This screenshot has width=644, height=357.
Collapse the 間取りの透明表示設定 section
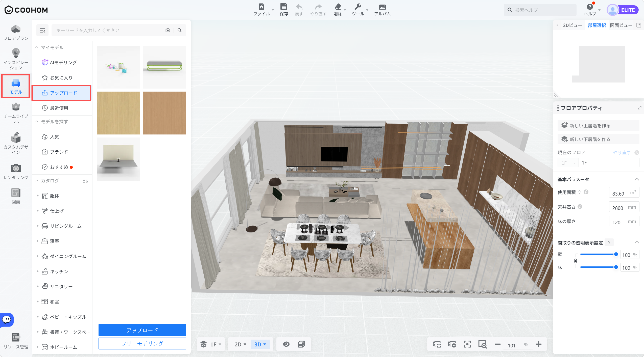click(637, 242)
